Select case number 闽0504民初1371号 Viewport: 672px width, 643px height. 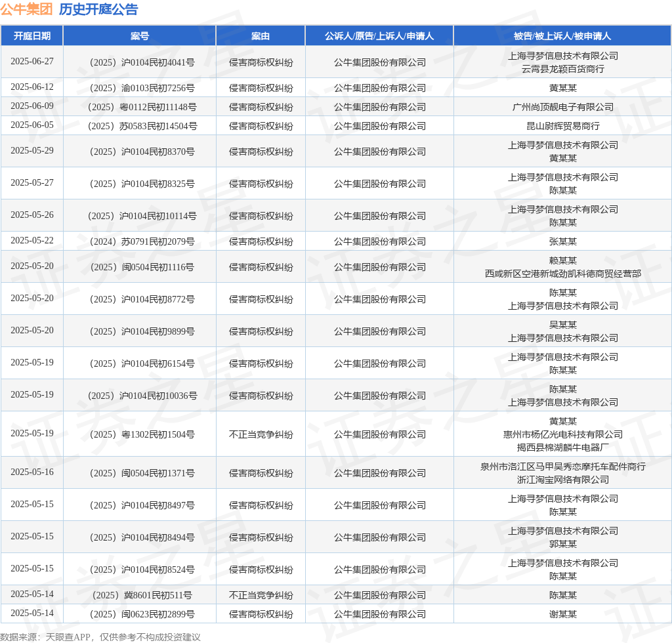pos(142,474)
